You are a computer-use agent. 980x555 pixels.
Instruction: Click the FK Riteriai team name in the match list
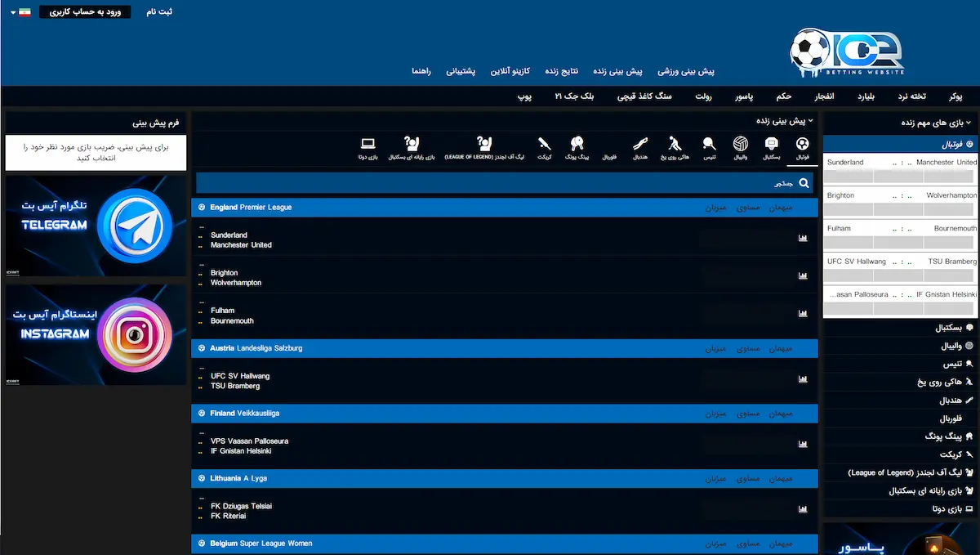click(x=229, y=516)
